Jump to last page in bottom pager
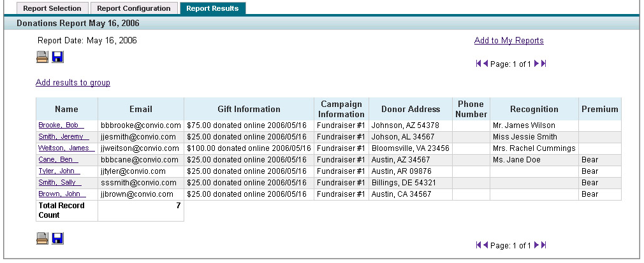This screenshot has width=644, height=263. (544, 245)
